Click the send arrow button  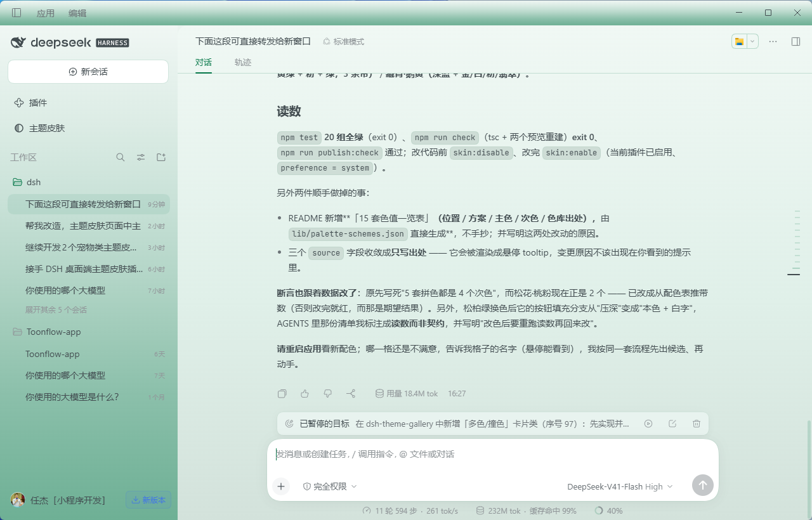coord(702,486)
